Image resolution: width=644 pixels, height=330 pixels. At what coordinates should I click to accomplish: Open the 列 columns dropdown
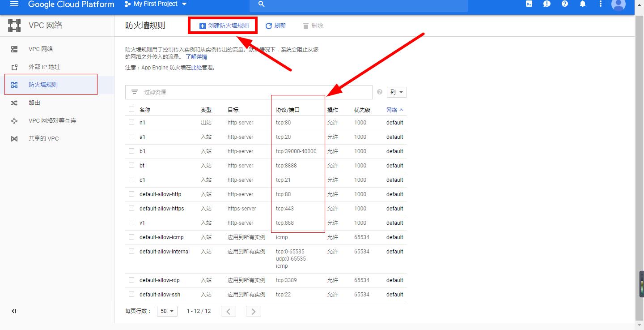point(396,92)
